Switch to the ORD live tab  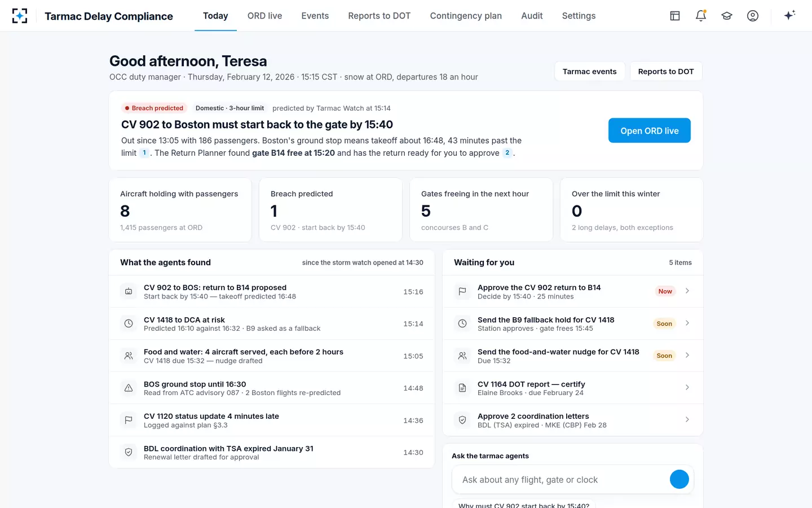[x=264, y=16]
